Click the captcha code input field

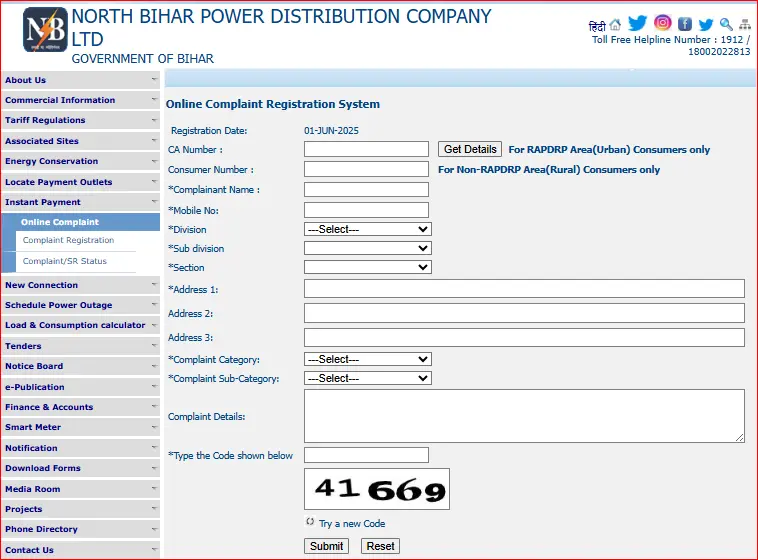(x=366, y=455)
